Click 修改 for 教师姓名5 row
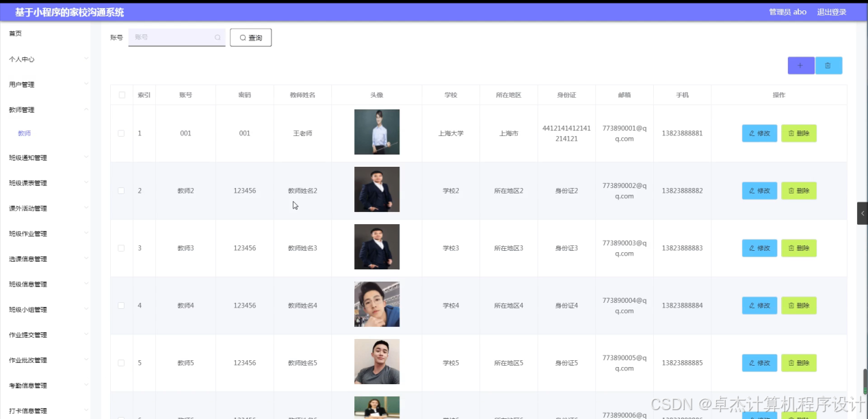Viewport: 868px width, 419px height. pos(759,363)
